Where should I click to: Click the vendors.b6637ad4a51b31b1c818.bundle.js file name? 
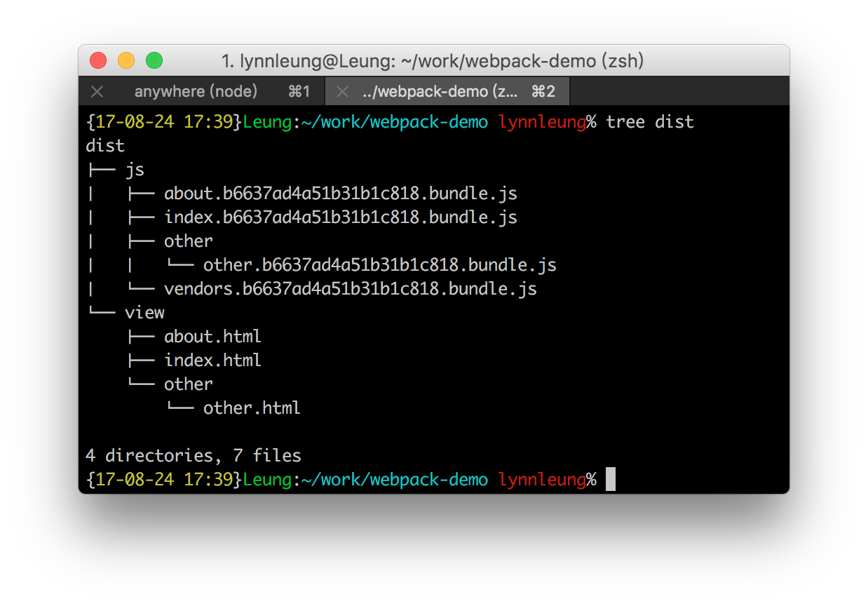pos(350,289)
